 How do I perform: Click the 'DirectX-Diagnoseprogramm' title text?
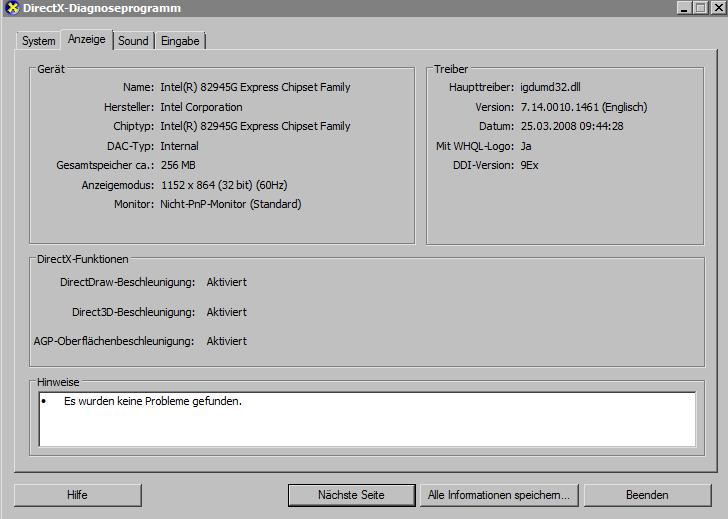[x=102, y=8]
